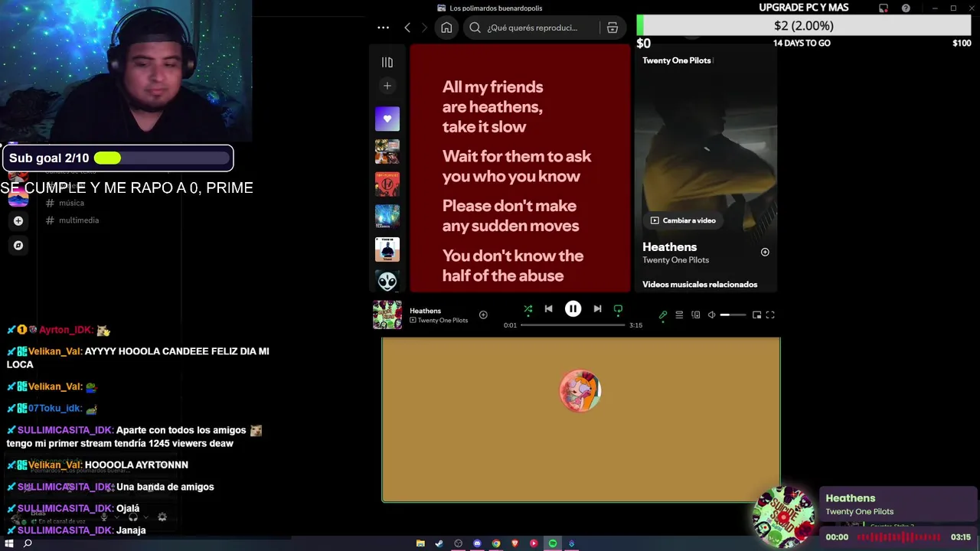Click the lyric line 'All my friends are heathens'
The width and height of the screenshot is (980, 551).
[x=492, y=106]
